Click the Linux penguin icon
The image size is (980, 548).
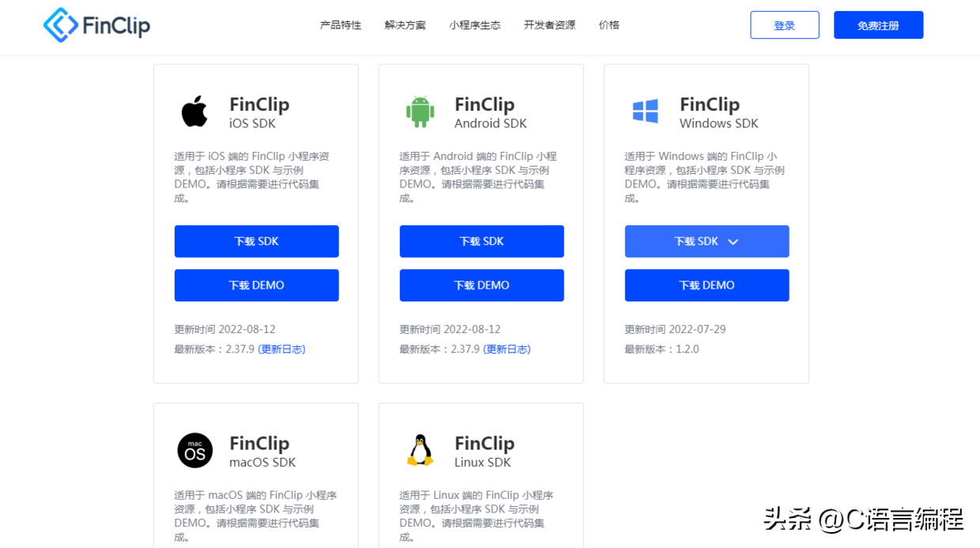click(420, 451)
